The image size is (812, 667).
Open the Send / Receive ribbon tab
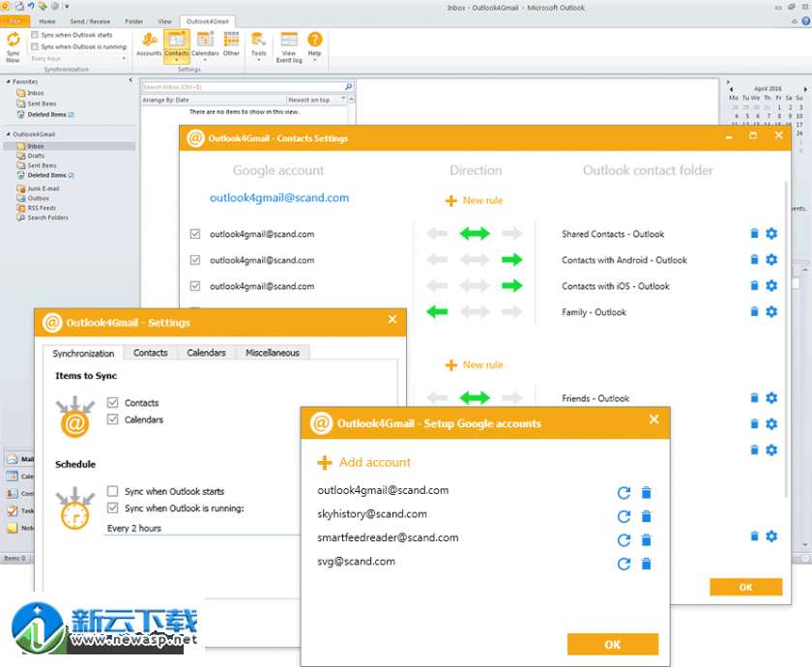[89, 20]
